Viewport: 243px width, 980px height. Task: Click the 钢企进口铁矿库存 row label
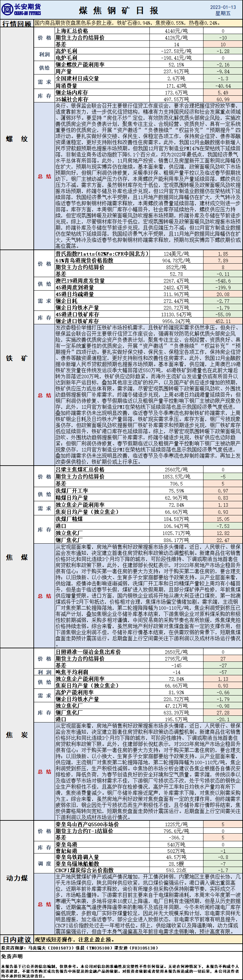point(77,321)
